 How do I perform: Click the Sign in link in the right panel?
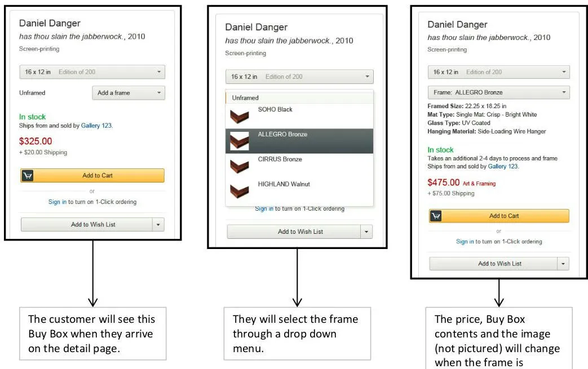[465, 242]
